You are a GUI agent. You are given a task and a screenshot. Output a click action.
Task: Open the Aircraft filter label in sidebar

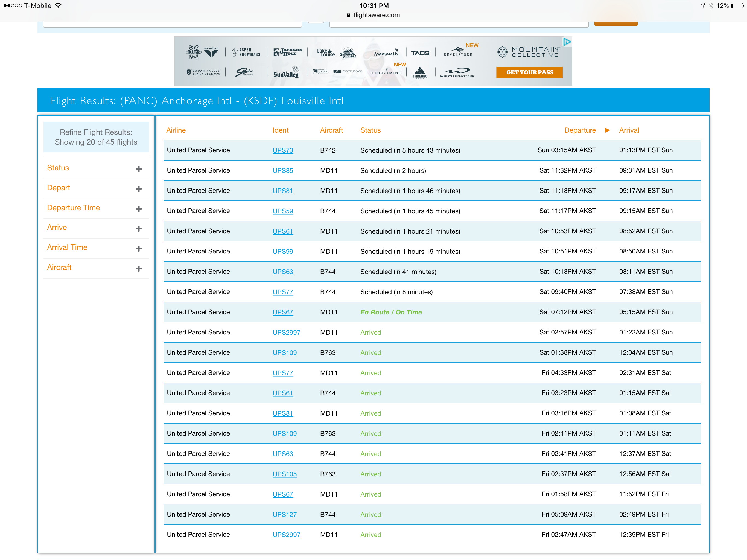(x=59, y=267)
